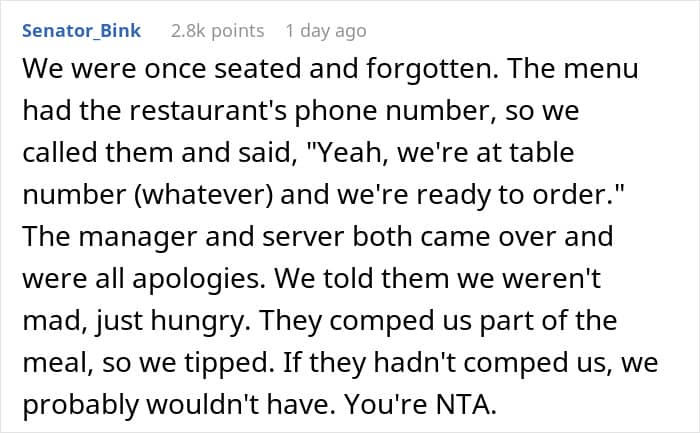Viewport: 700px width, 433px height.
Task: Click the first line starting 'We were once seated'
Action: click(x=330, y=69)
